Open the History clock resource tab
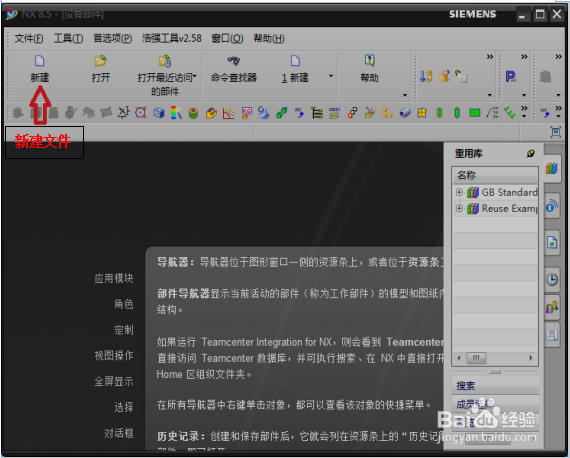This screenshot has width=570, height=458. [x=552, y=279]
